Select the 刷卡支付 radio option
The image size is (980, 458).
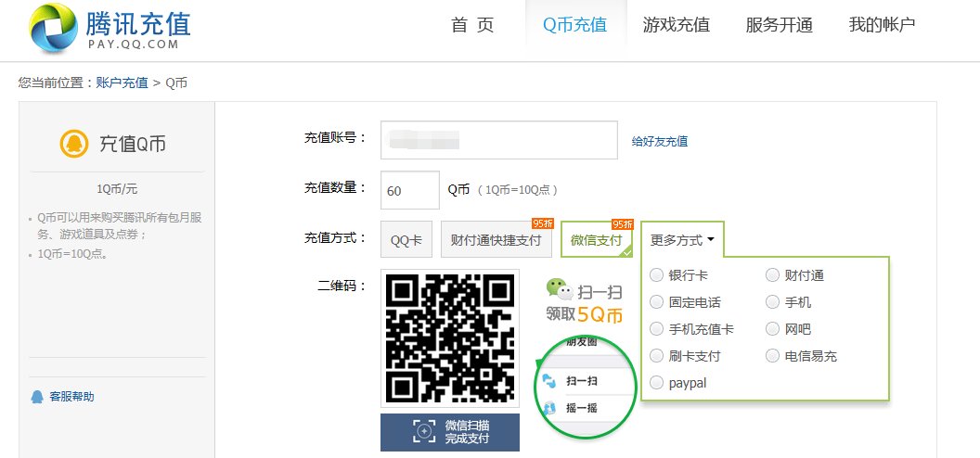[x=656, y=356]
